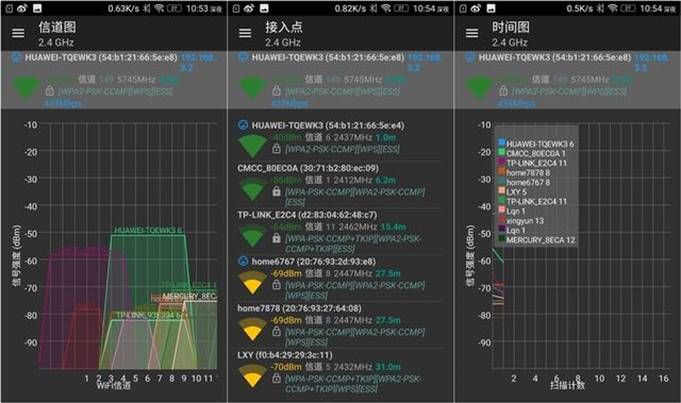Screen dimensions: 681x403
Task: Open the TP-LINK_E2C4 (d2:83:04:62:48:c7) access point entry
Action: pyautogui.click(x=340, y=231)
